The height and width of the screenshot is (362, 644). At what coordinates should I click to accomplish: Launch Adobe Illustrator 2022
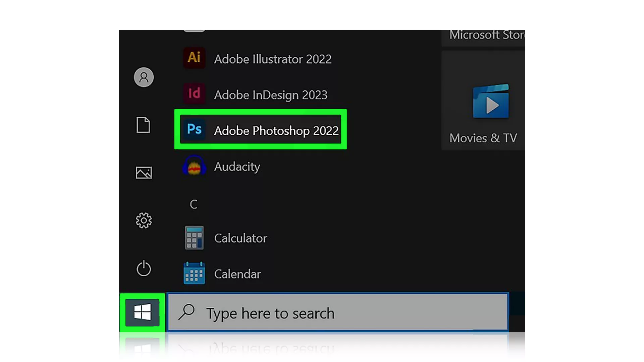[x=257, y=58]
